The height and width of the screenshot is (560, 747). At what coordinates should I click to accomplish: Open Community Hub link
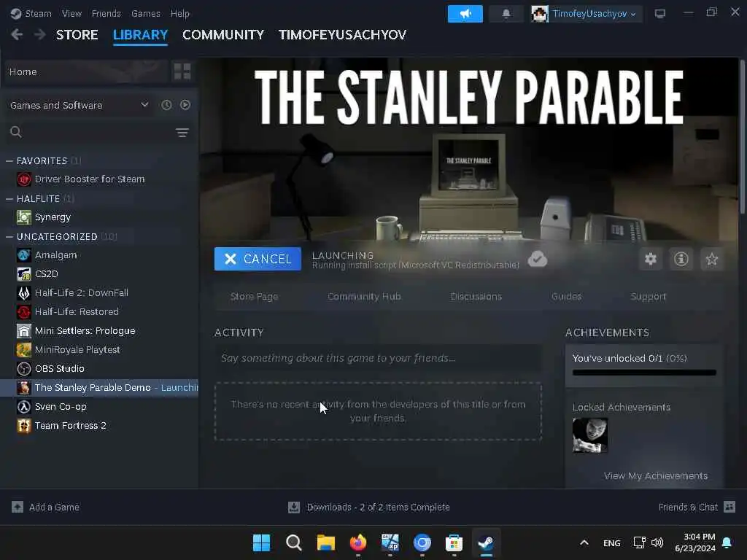[365, 296]
